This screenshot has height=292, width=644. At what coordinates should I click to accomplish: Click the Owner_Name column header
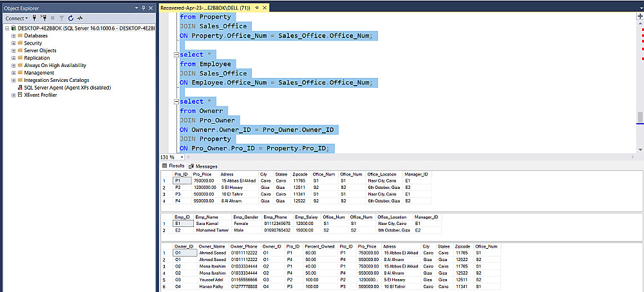tap(212, 247)
